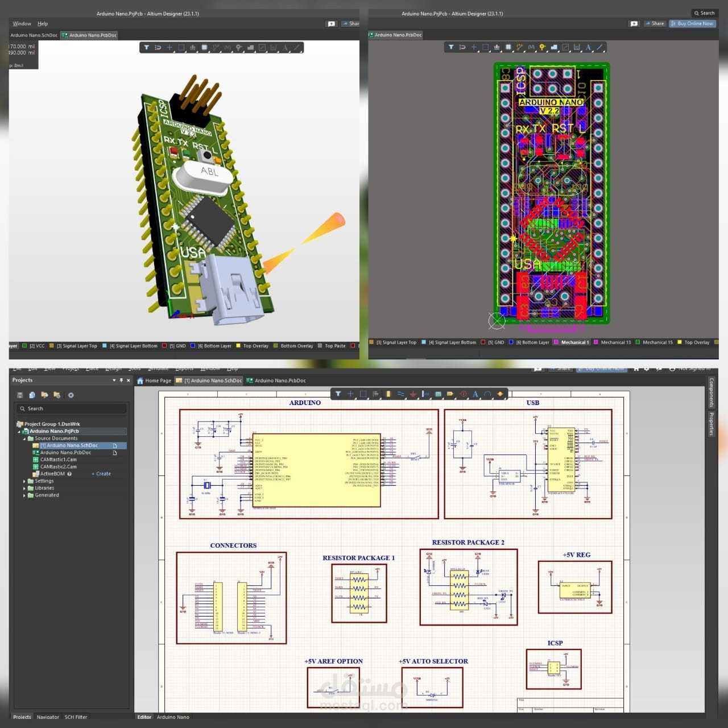
Task: Click the Search box in the 2D PCB window
Action: pyautogui.click(x=704, y=13)
